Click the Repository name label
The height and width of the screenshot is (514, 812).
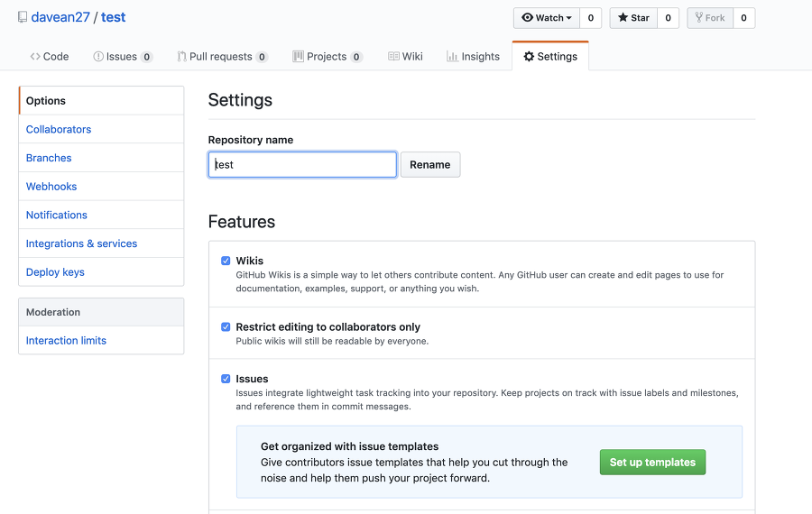point(251,140)
